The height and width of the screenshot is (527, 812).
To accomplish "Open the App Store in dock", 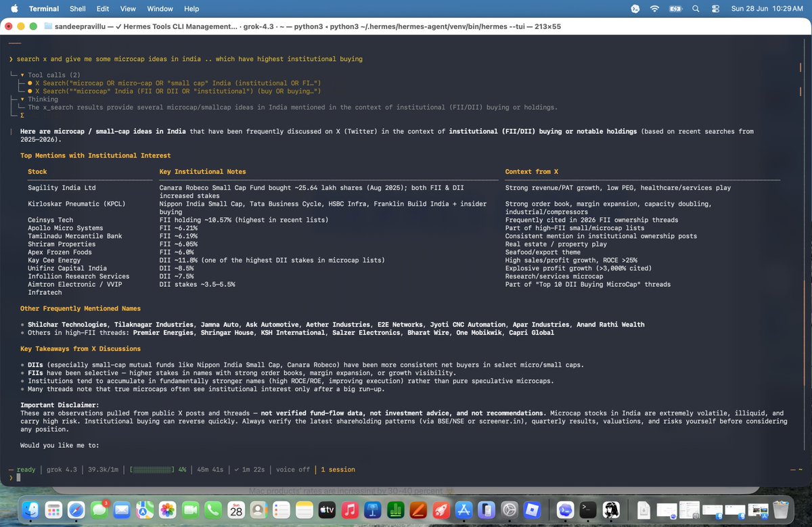I will coord(464,509).
